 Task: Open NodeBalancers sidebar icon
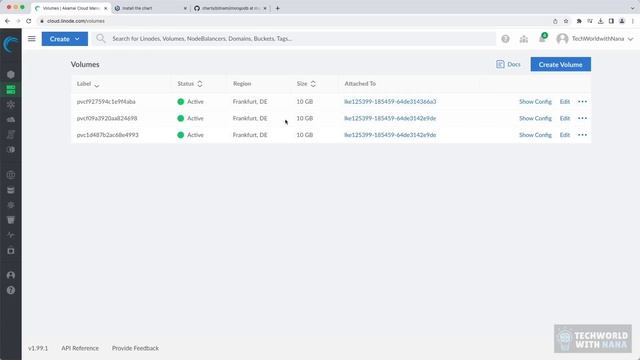(11, 104)
